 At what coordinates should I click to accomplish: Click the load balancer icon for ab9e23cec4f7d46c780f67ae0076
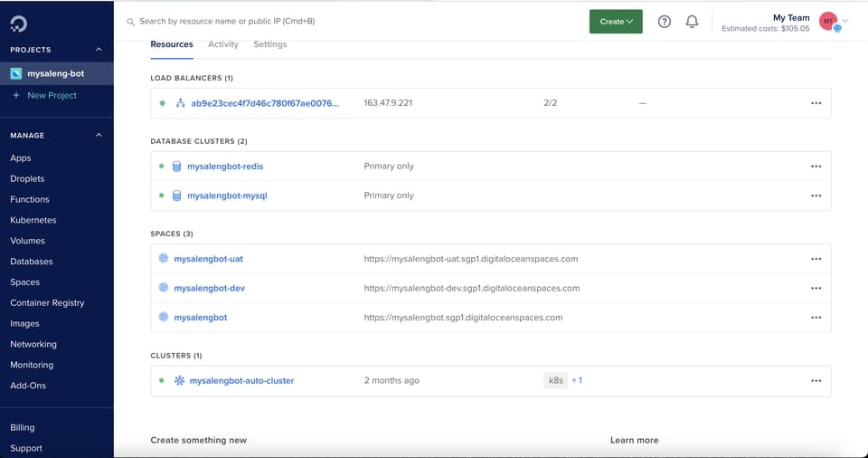tap(180, 103)
